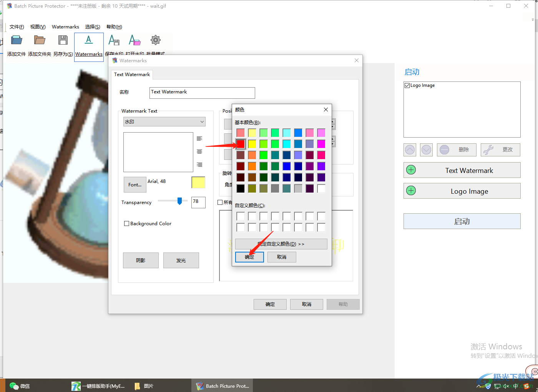538x392 pixels.
Task: Click the hourglass image preview in the main window
Action: [56, 173]
